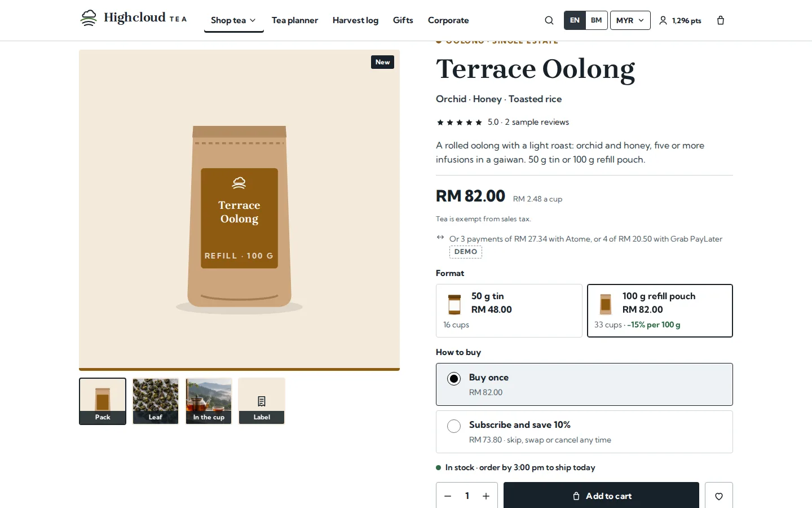Add Terrace Oolong to wishlist heart
Viewport: 812px width, 508px height.
718,496
